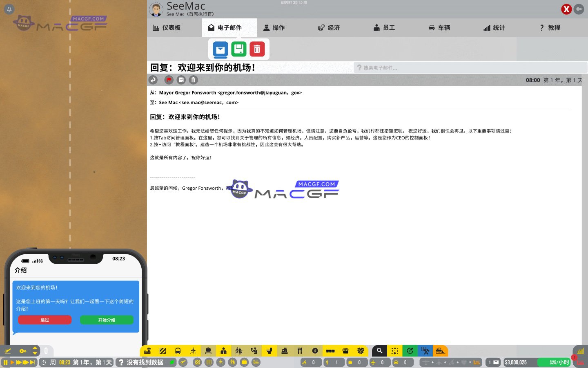Expand the left toolbar with the up arrow
Screen dimensions: 588x368
(35, 348)
